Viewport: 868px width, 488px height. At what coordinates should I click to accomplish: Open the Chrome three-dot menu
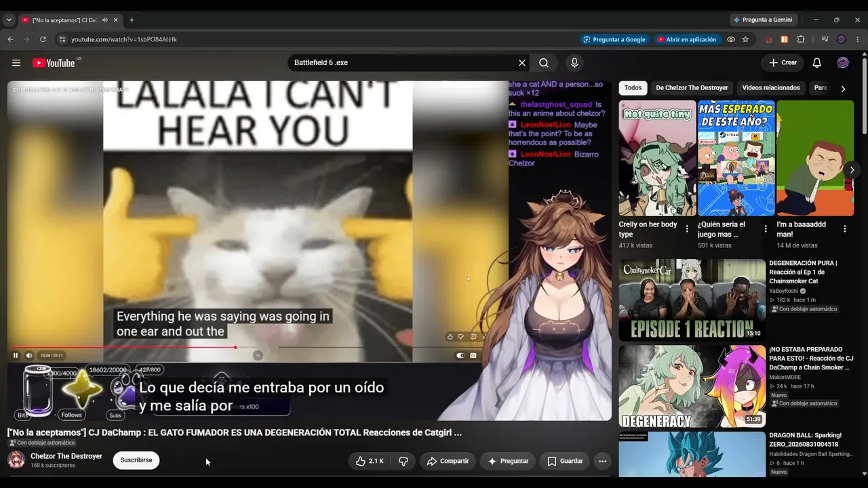coord(857,40)
